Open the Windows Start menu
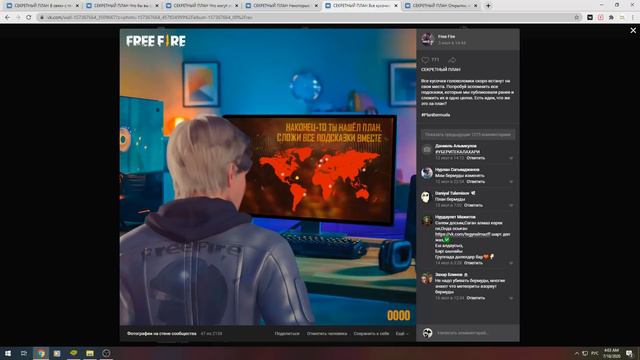The width and height of the screenshot is (640, 360). click(x=7, y=353)
